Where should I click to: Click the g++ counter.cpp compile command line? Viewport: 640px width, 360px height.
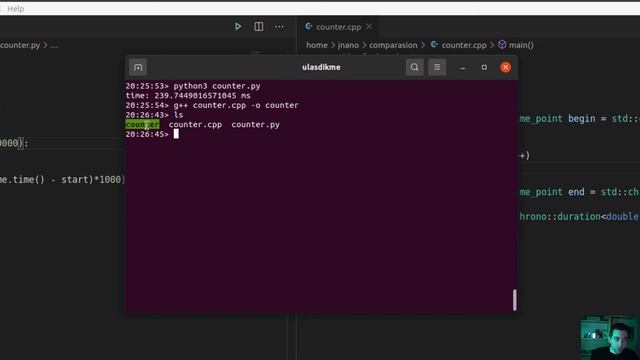212,105
